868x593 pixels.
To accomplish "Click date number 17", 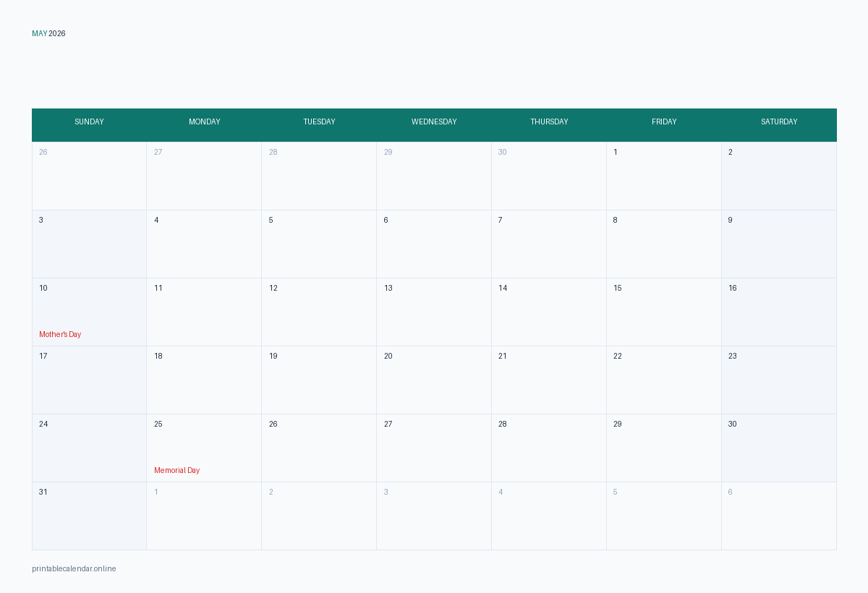I will pyautogui.click(x=43, y=357).
